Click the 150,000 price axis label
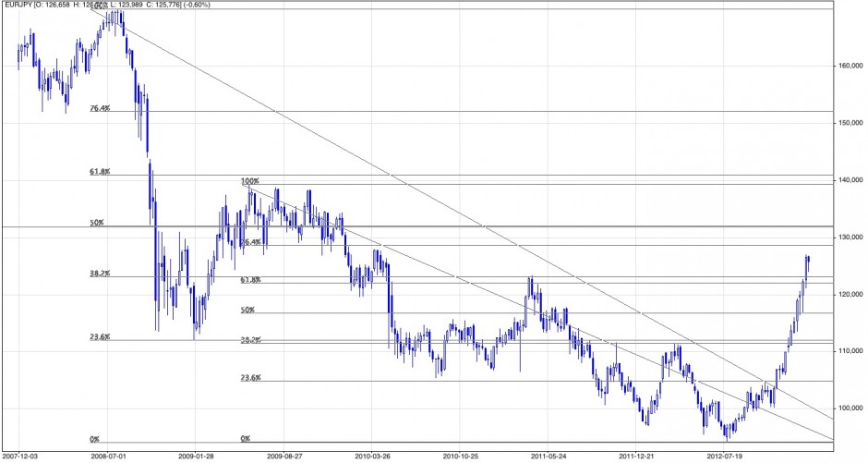This screenshot has height=463, width=868. point(849,122)
